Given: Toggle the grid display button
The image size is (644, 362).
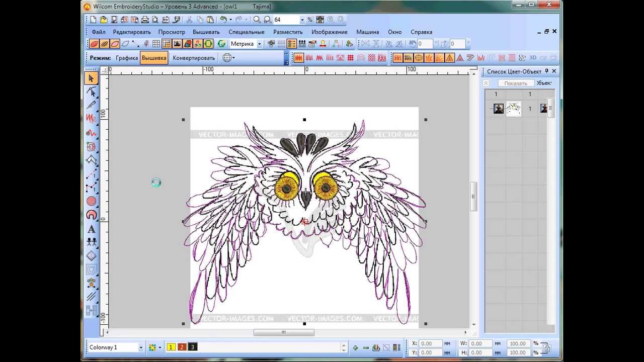Looking at the screenshot, I should tap(156, 44).
